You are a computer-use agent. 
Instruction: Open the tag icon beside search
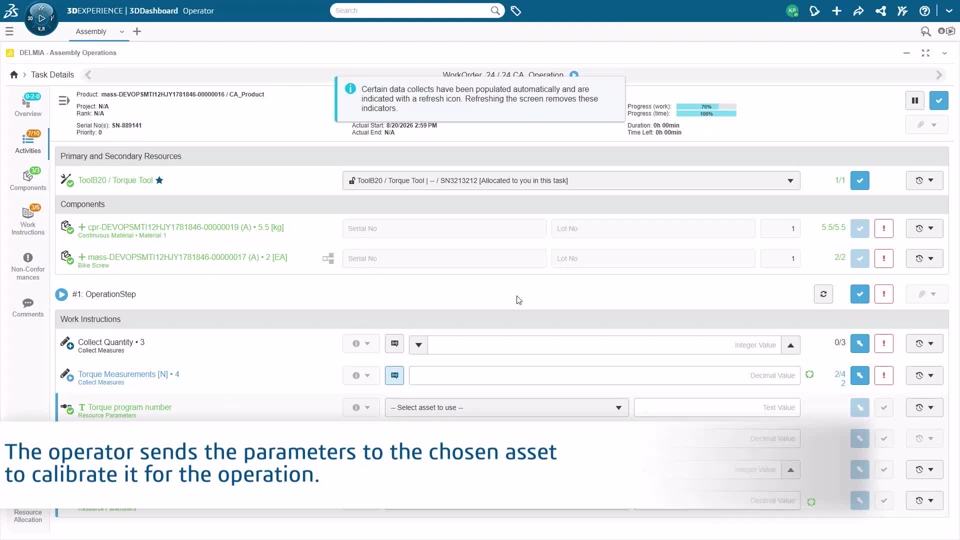coord(516,11)
